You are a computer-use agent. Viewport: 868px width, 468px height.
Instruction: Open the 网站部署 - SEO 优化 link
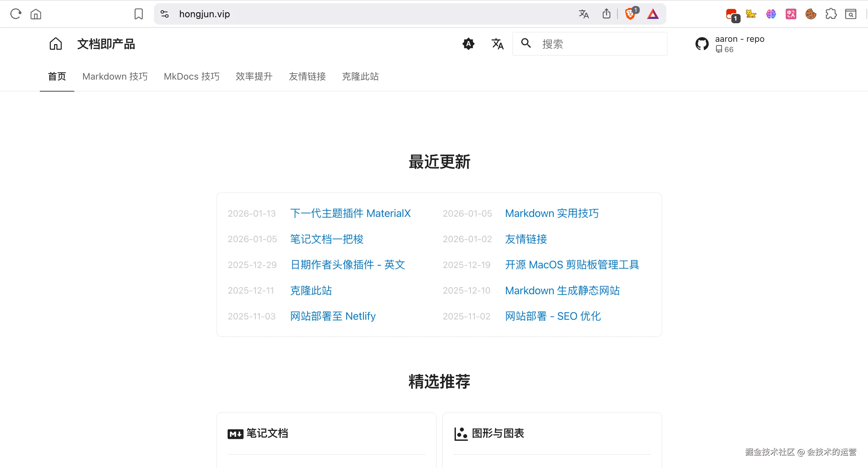click(552, 316)
